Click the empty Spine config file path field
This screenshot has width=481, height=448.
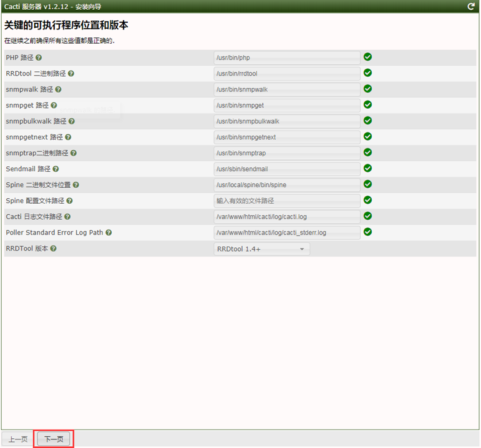click(x=287, y=201)
